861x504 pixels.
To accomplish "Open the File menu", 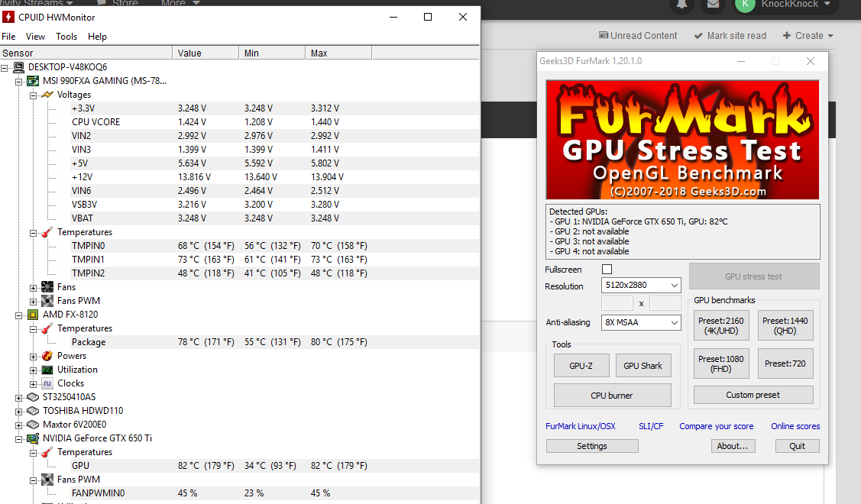I will pyautogui.click(x=9, y=36).
